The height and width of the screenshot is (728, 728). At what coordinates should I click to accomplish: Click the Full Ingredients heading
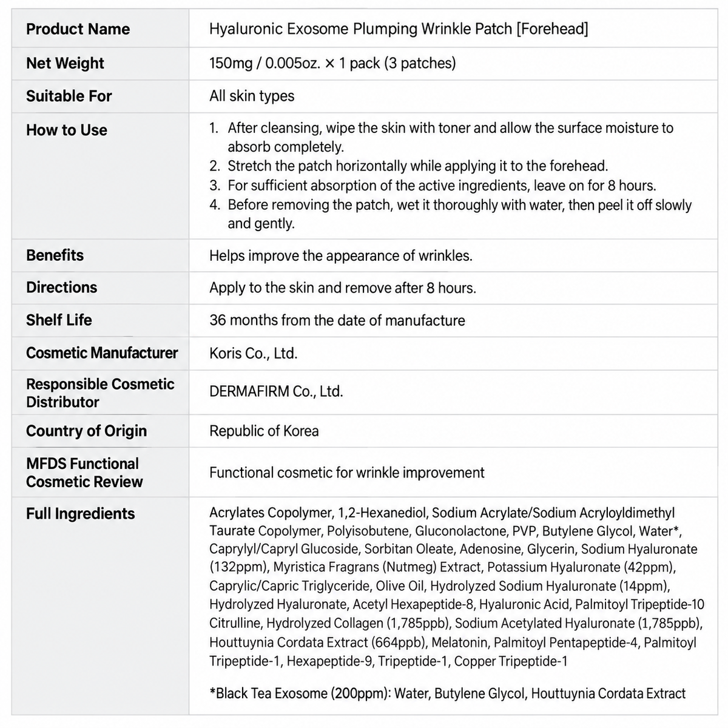coord(80,513)
